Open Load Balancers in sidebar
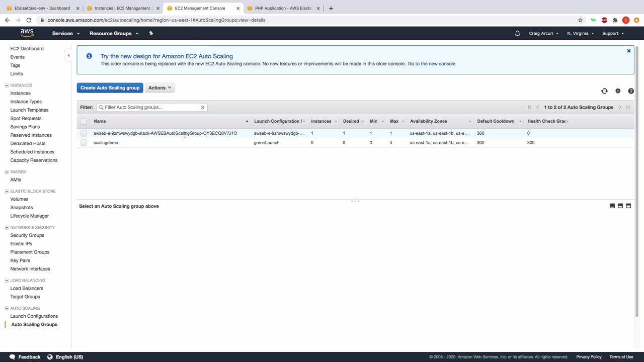644x362 pixels. tap(27, 289)
